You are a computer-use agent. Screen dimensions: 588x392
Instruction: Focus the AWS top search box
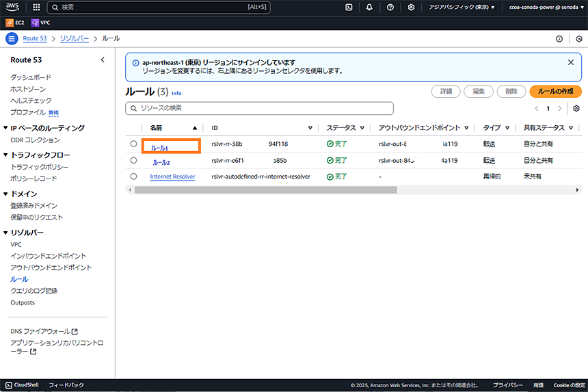[x=159, y=7]
